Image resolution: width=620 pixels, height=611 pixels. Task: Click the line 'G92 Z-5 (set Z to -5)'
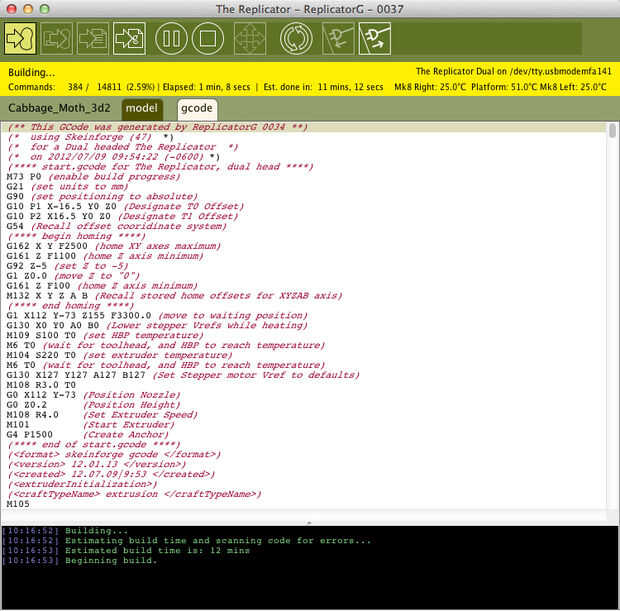point(67,265)
